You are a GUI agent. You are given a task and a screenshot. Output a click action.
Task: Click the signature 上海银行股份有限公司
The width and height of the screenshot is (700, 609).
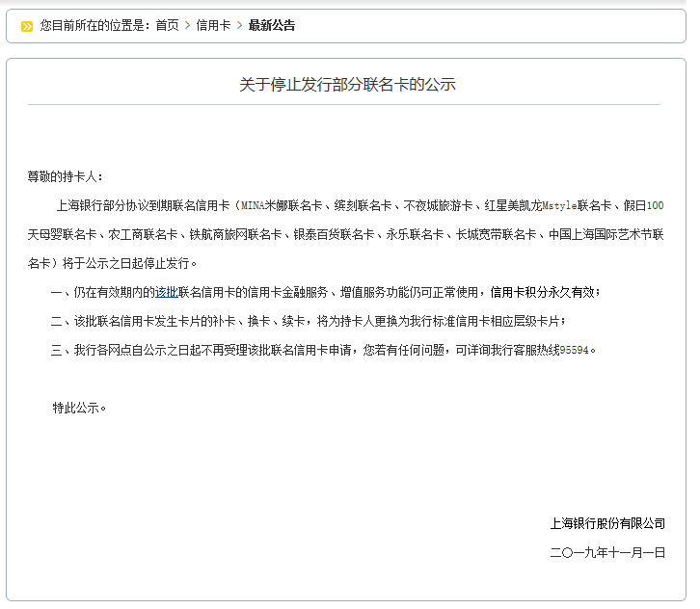(607, 523)
